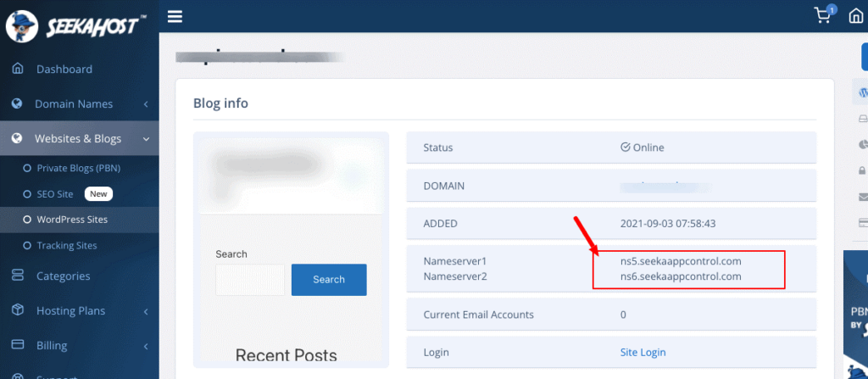Toggle the hamburger menu icon
This screenshot has height=379, width=868.
pos(175,17)
